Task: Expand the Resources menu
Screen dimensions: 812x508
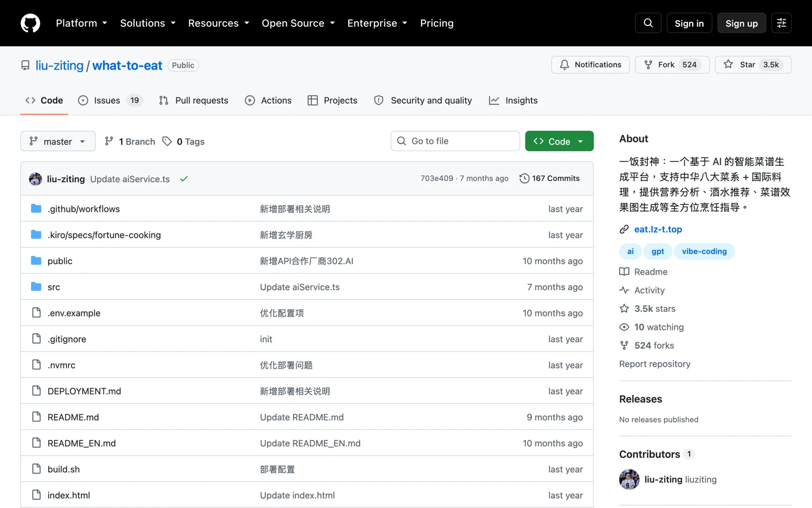Action: click(219, 23)
